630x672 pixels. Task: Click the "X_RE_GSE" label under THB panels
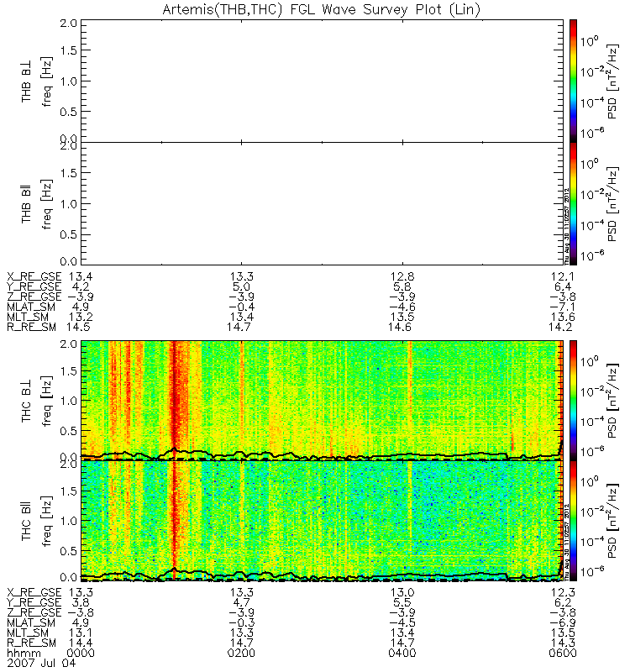pos(34,277)
